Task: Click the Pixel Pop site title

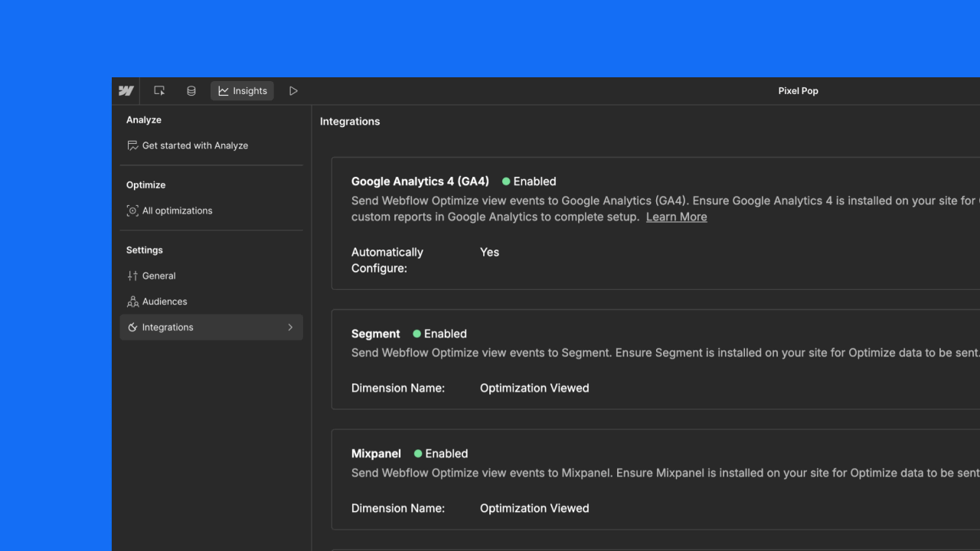Action: [x=798, y=90]
